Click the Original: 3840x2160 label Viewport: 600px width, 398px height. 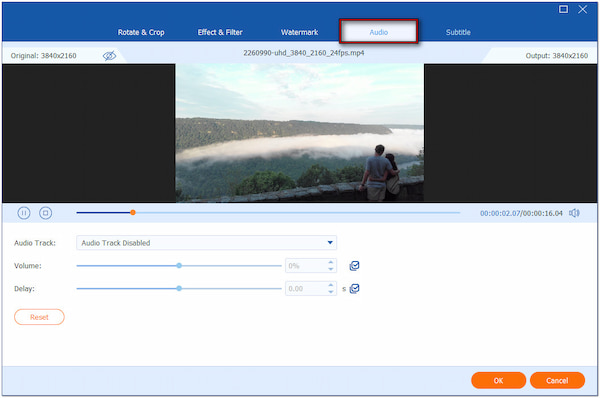(x=44, y=56)
